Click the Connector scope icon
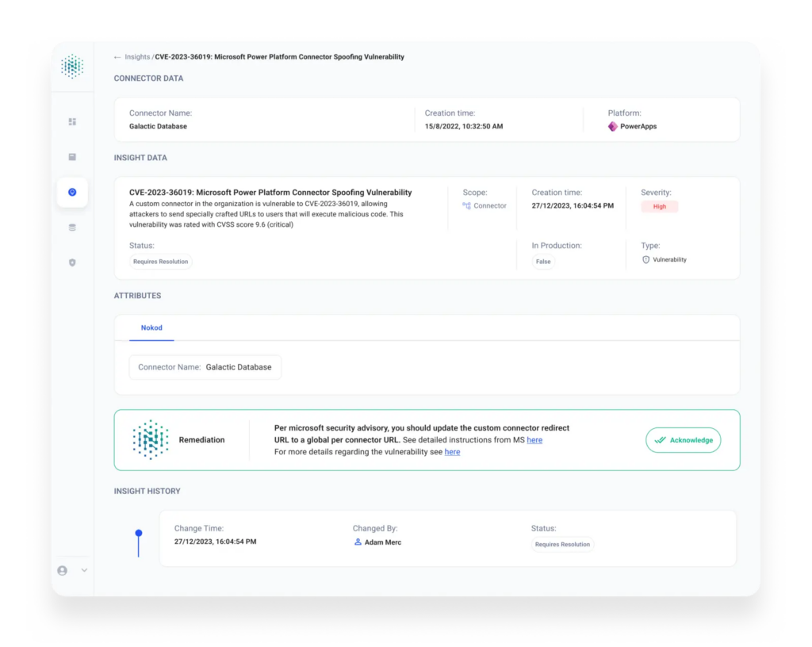Viewport: 812px width, 647px height. 466,205
